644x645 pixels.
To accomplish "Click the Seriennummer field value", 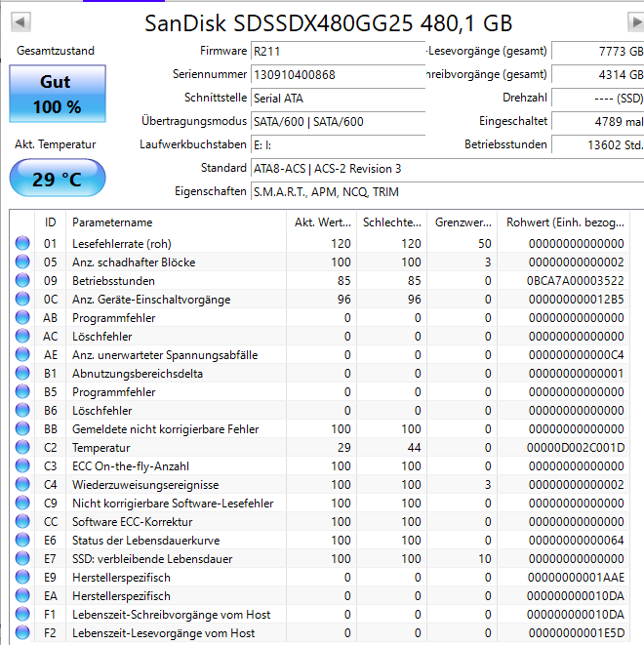I will click(337, 74).
